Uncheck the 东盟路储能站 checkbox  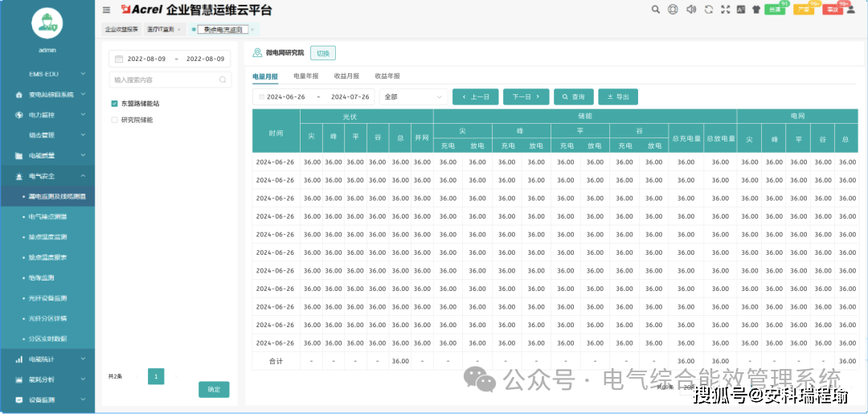115,104
